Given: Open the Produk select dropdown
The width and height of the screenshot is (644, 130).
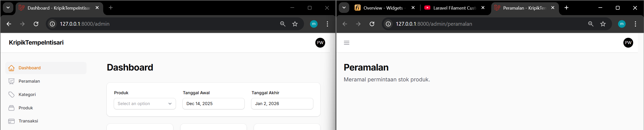Looking at the screenshot, I should coord(145,104).
